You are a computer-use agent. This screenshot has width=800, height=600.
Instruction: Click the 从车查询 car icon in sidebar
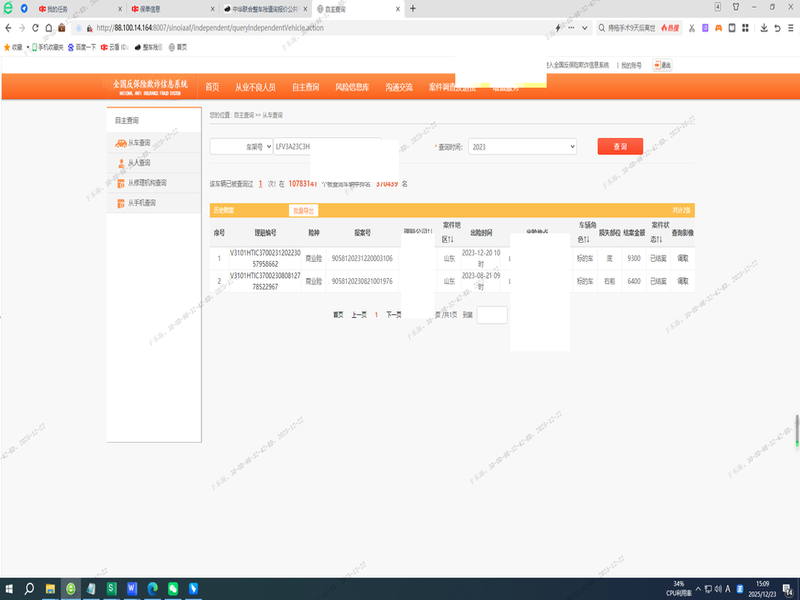tap(120, 144)
